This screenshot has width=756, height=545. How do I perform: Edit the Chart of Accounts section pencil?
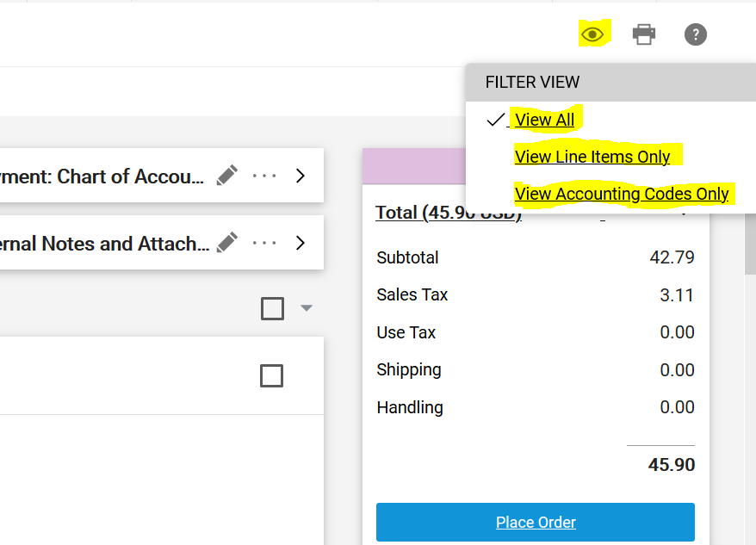click(x=226, y=176)
